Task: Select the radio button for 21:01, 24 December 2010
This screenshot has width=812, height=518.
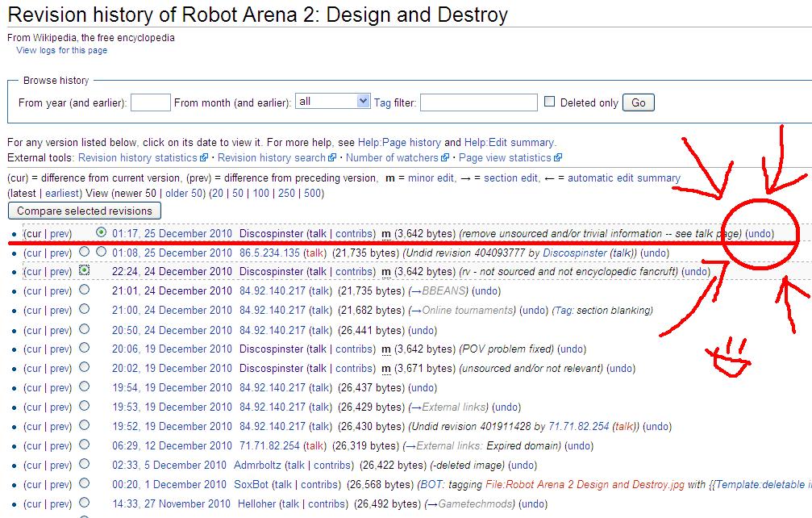Action: pyautogui.click(x=85, y=290)
